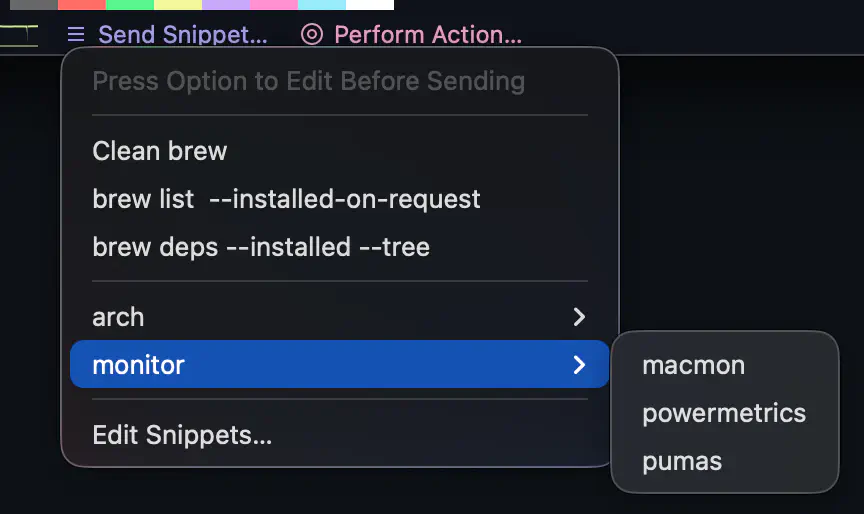Choose macmon from the monitor submenu
The height and width of the screenshot is (514, 864).
693,365
